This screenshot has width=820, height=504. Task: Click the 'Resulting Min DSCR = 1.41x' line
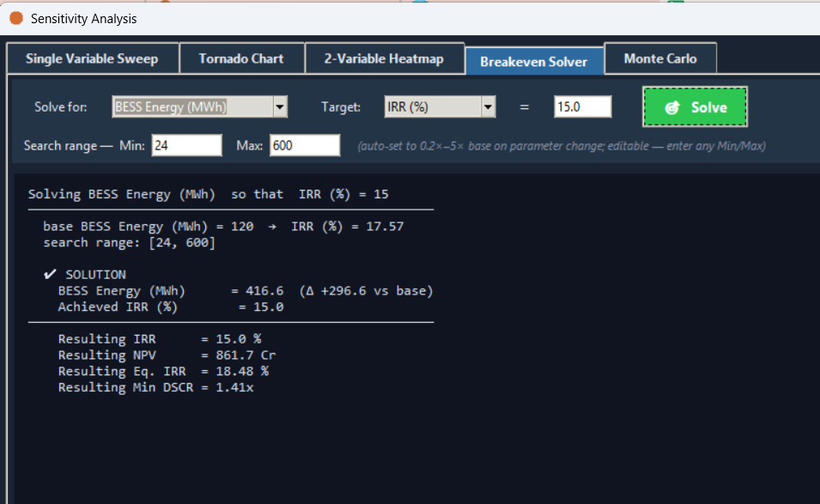coord(155,387)
